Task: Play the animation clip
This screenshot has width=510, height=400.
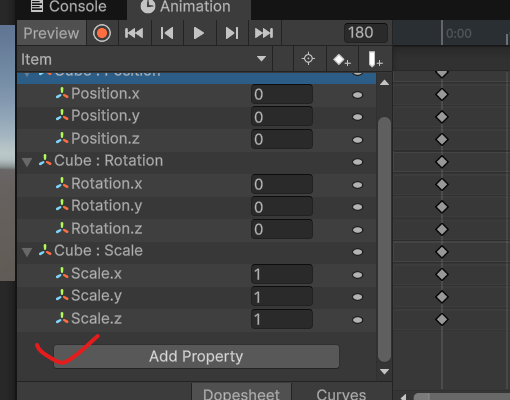Action: (x=199, y=33)
